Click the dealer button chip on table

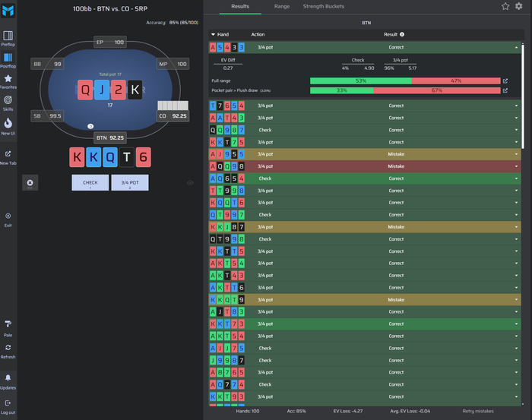pos(90,126)
